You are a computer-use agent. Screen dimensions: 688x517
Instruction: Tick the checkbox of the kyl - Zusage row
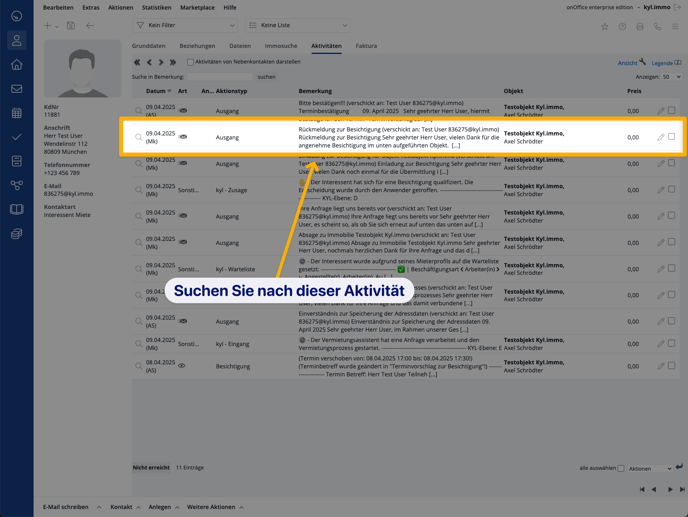pos(671,189)
